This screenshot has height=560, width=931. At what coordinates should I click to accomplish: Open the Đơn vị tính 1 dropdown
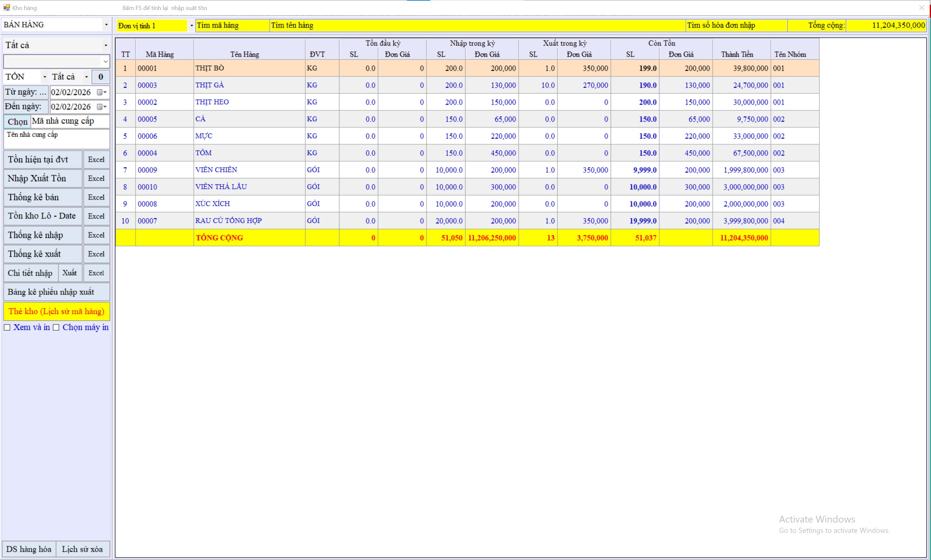coord(191,26)
